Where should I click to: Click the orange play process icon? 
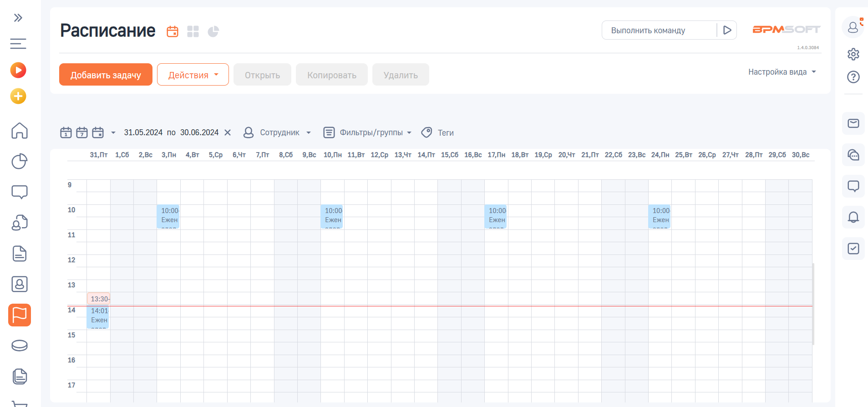[18, 70]
